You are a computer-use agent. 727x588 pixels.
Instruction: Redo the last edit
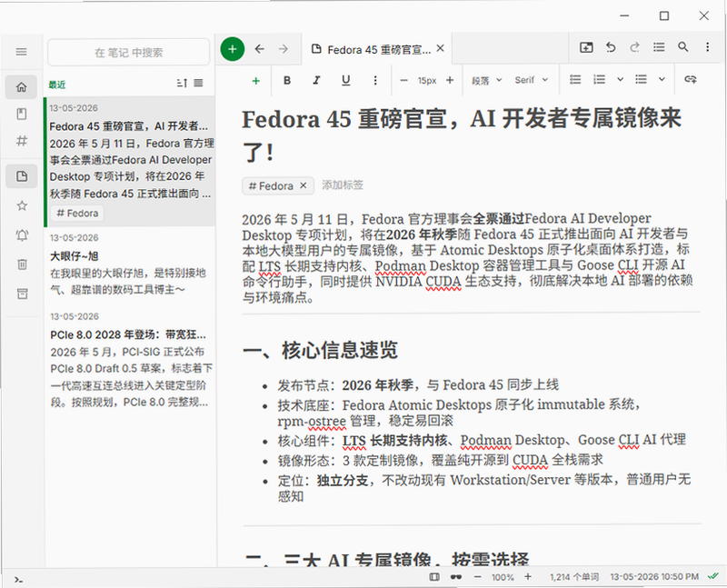tap(634, 47)
